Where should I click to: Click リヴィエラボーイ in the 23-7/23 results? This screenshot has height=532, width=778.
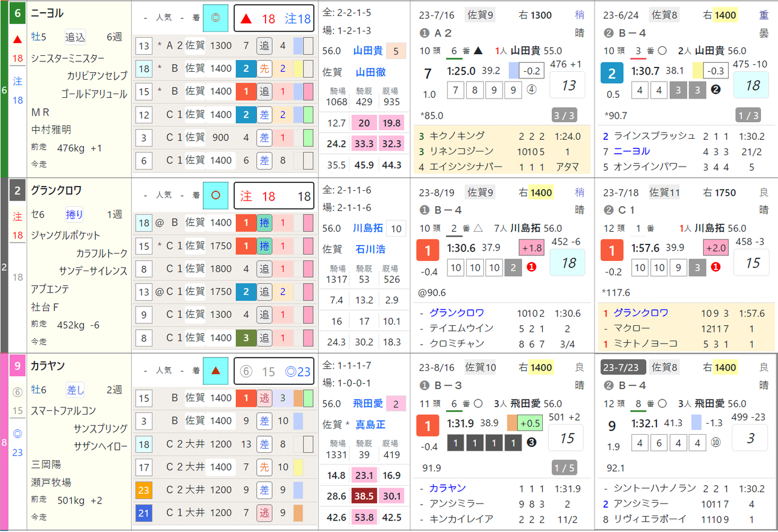tap(650, 519)
